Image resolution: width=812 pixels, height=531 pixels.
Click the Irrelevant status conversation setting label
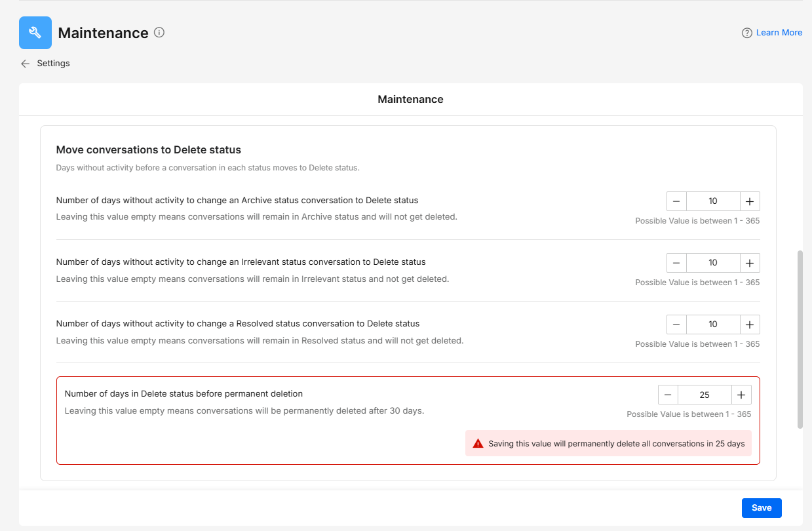(241, 262)
